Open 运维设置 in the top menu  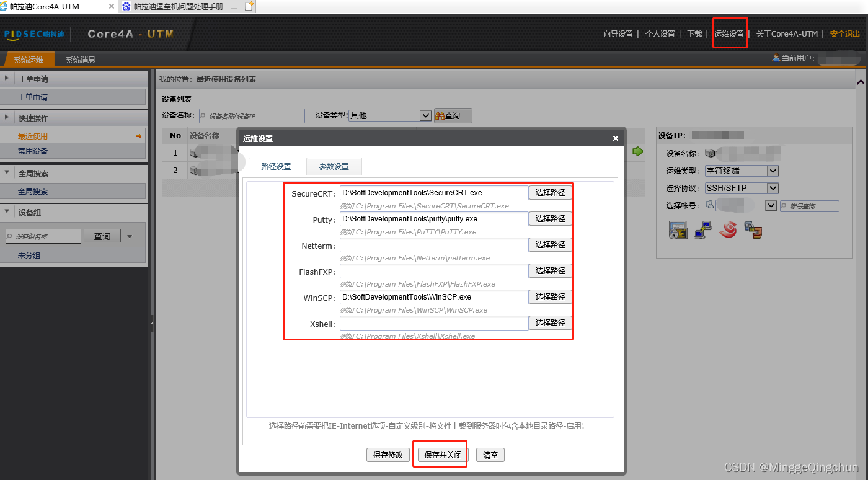(729, 34)
